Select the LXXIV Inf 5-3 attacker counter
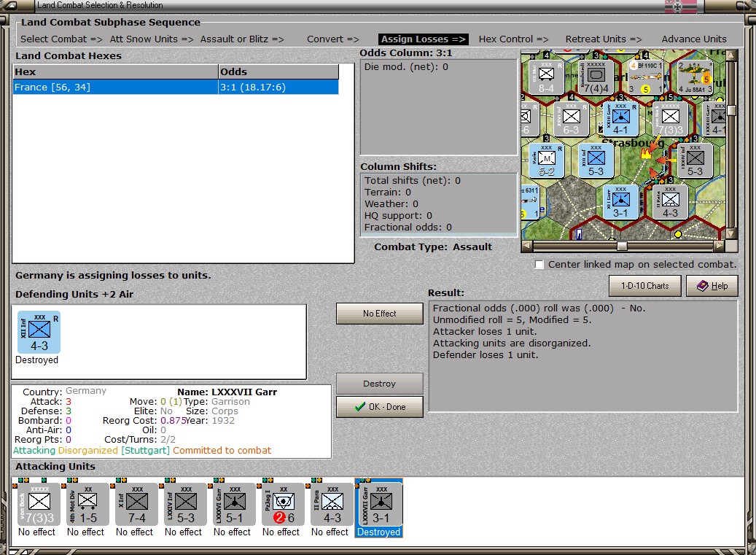Screen dimensions: 756x555 pyautogui.click(x=186, y=505)
